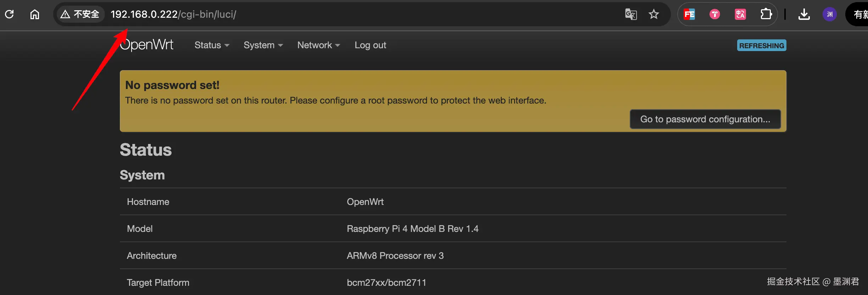
Task: Click the address bar URL field
Action: point(319,14)
